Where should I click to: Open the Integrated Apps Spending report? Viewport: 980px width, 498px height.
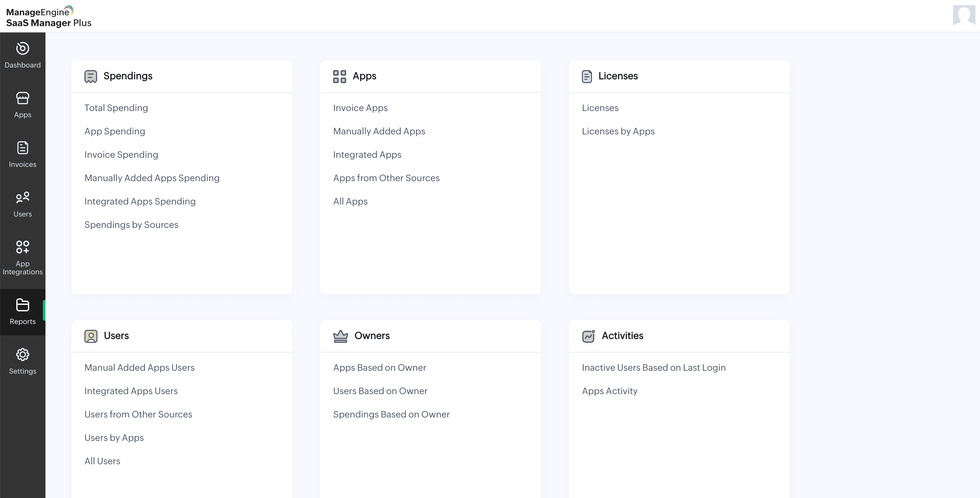pos(140,201)
